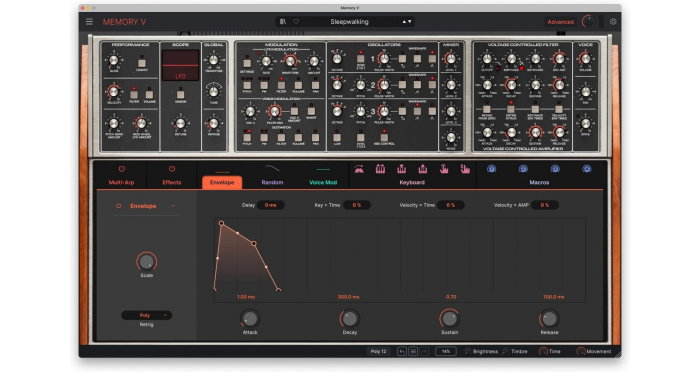Open the main hamburger menu
This screenshot has height=372, width=700.
(89, 21)
